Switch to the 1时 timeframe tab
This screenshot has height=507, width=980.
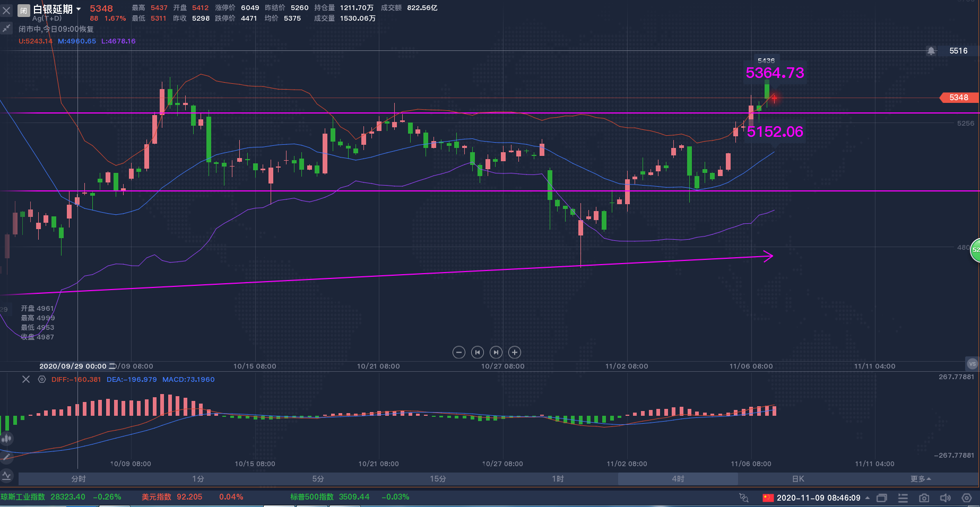point(558,479)
